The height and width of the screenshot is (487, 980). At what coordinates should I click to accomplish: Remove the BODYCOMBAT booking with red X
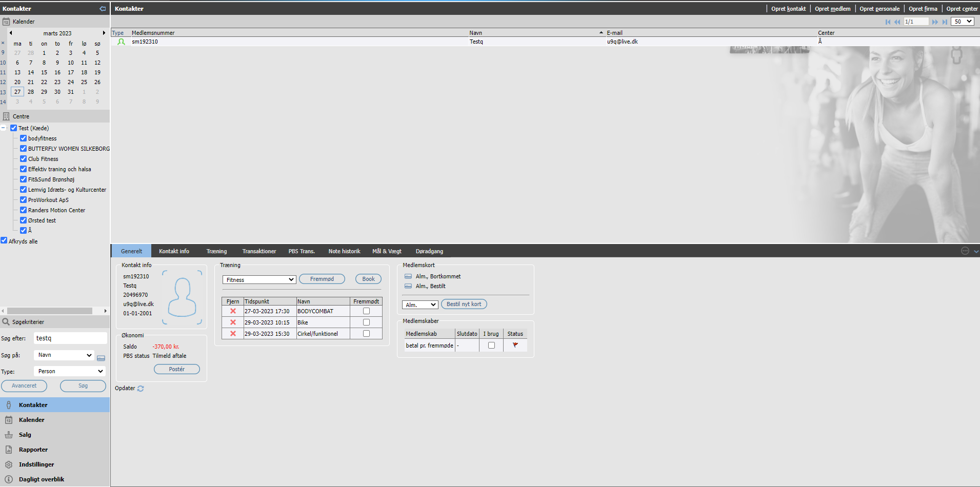233,311
